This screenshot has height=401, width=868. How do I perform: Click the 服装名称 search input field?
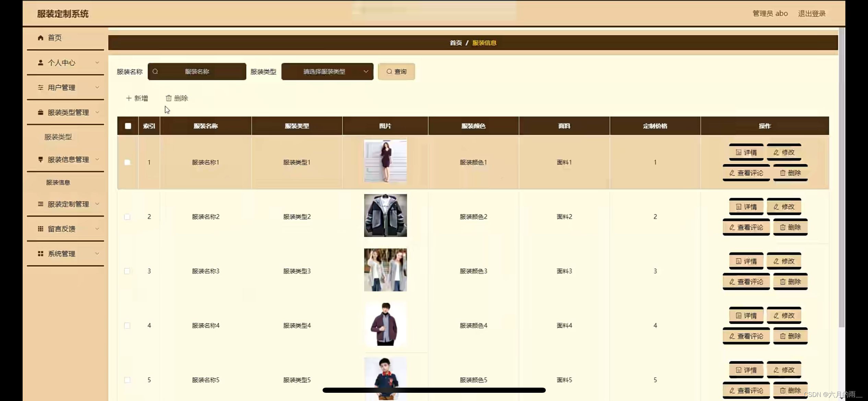[x=197, y=72]
